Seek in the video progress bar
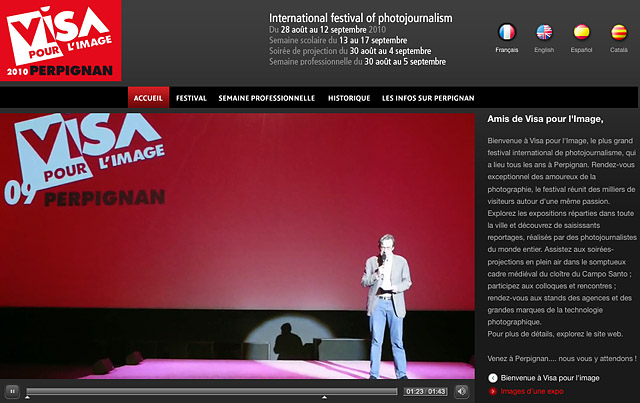The height and width of the screenshot is (403, 640). 211,391
